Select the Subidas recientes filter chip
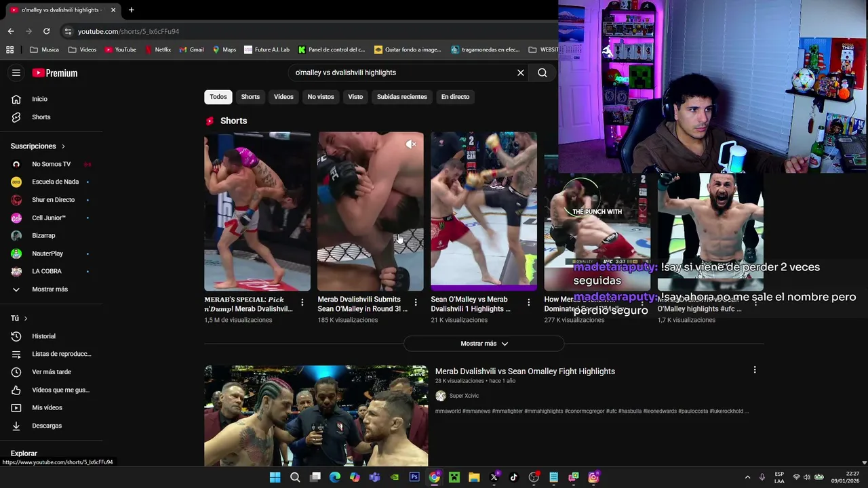This screenshot has height=488, width=868. [x=402, y=97]
